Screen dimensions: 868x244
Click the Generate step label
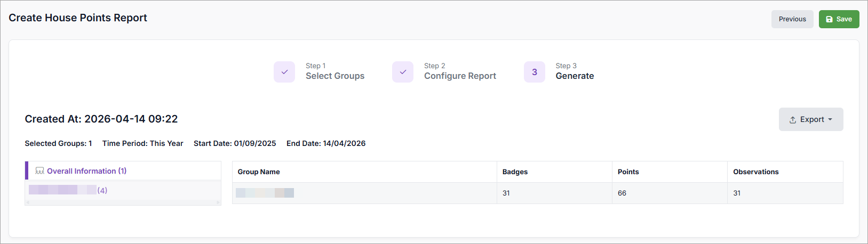tap(575, 76)
